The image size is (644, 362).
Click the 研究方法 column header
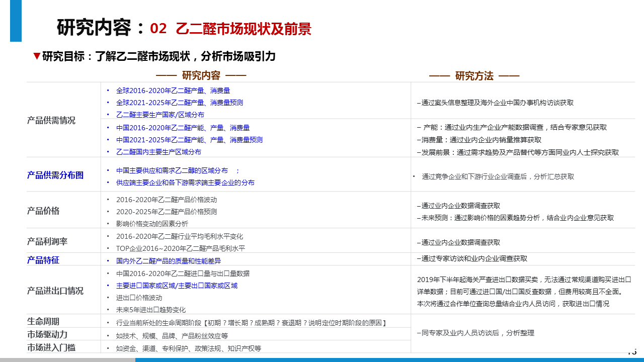click(x=474, y=76)
